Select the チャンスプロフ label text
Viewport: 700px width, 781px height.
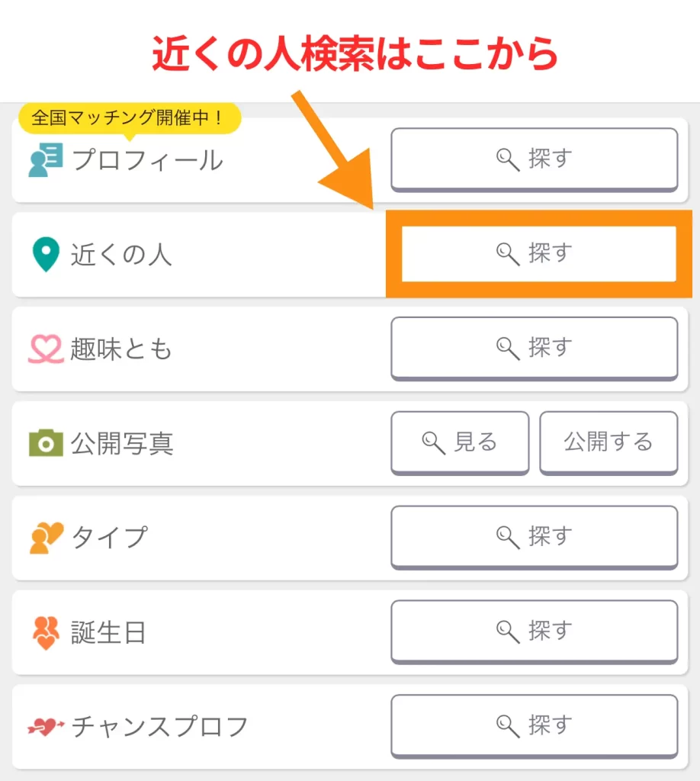[x=160, y=727]
